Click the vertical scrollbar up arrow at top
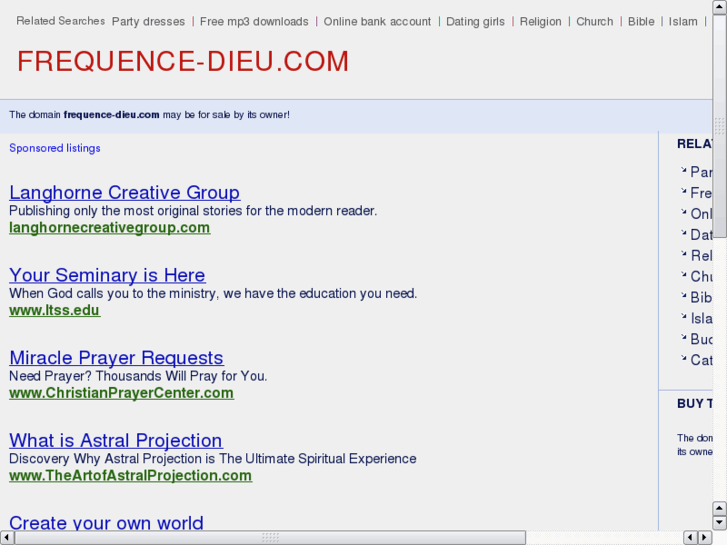 [x=720, y=6]
